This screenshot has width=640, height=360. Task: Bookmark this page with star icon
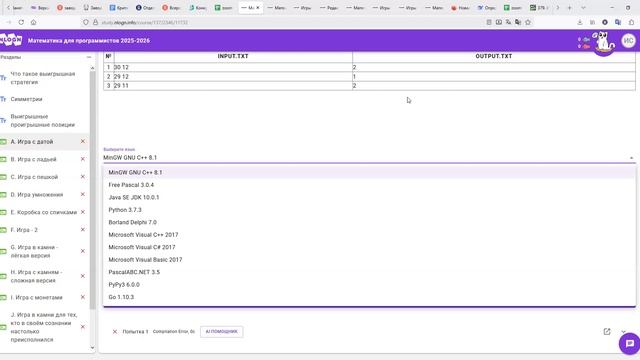(x=528, y=22)
